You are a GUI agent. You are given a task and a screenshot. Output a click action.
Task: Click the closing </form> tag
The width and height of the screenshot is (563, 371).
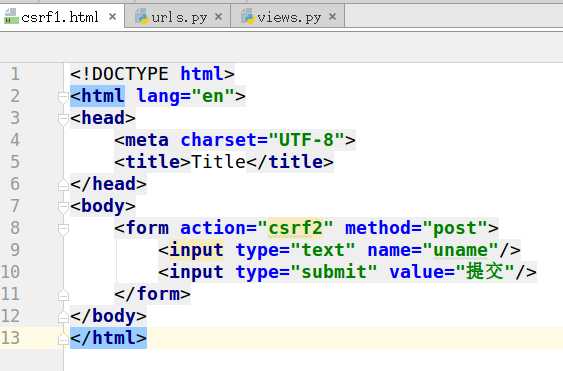pos(153,294)
